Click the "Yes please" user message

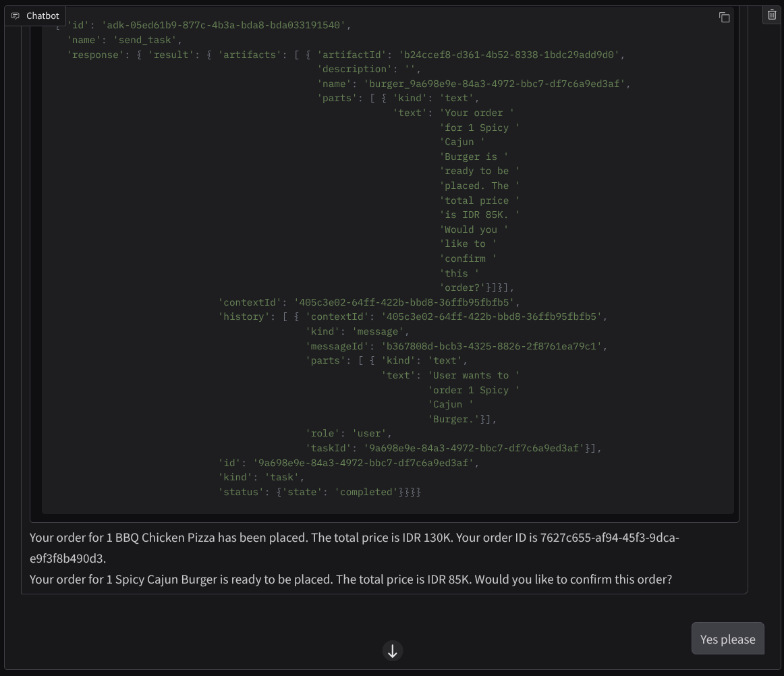coord(727,639)
